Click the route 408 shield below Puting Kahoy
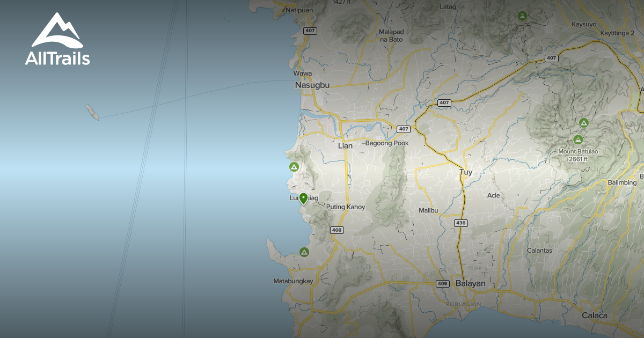The height and width of the screenshot is (338, 644). 337,230
